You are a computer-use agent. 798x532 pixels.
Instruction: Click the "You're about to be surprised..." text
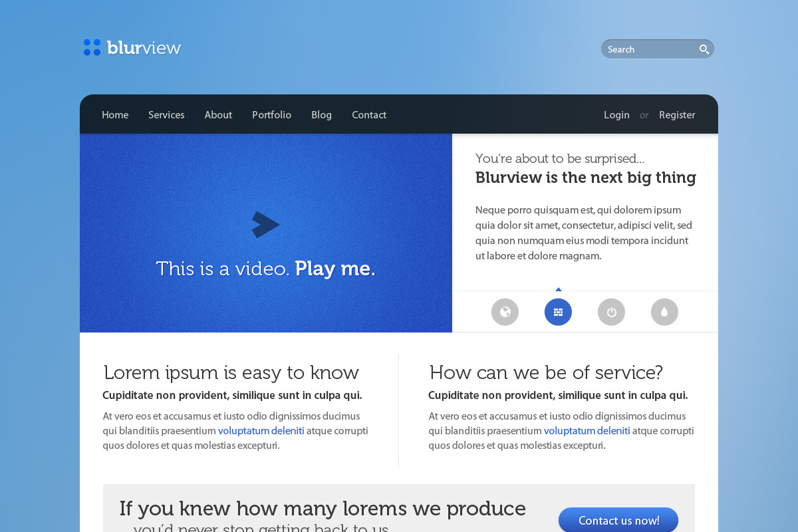[x=560, y=158]
